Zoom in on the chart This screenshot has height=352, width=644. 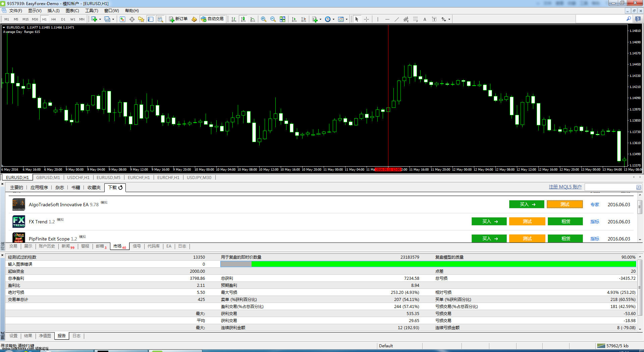264,19
